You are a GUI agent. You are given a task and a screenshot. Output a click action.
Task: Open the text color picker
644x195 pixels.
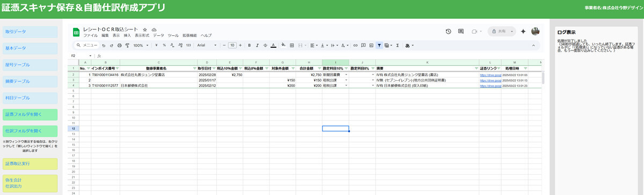point(273,46)
